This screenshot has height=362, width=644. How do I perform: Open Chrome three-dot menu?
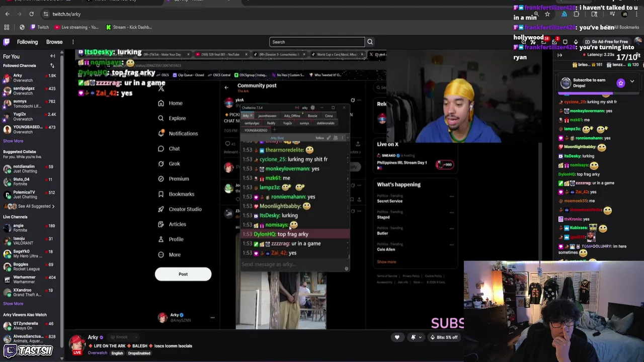[x=637, y=14]
